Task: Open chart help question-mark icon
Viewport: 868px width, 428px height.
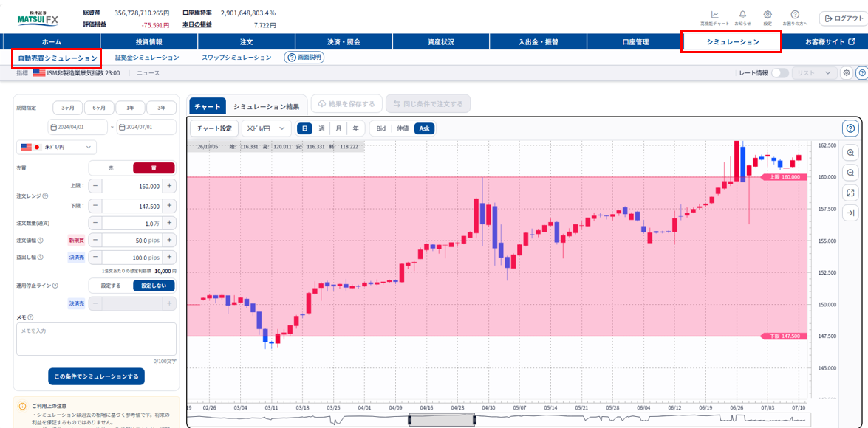Action: [850, 128]
